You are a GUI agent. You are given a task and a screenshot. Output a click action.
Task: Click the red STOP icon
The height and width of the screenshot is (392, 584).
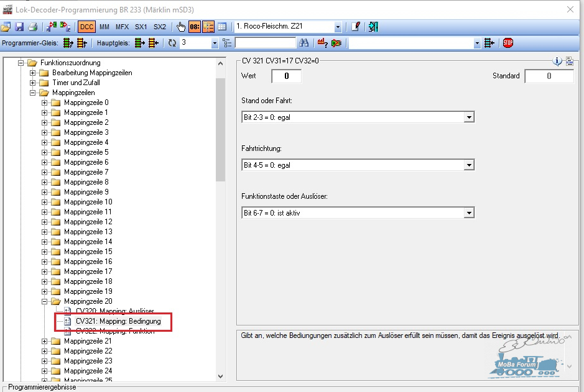[508, 43]
